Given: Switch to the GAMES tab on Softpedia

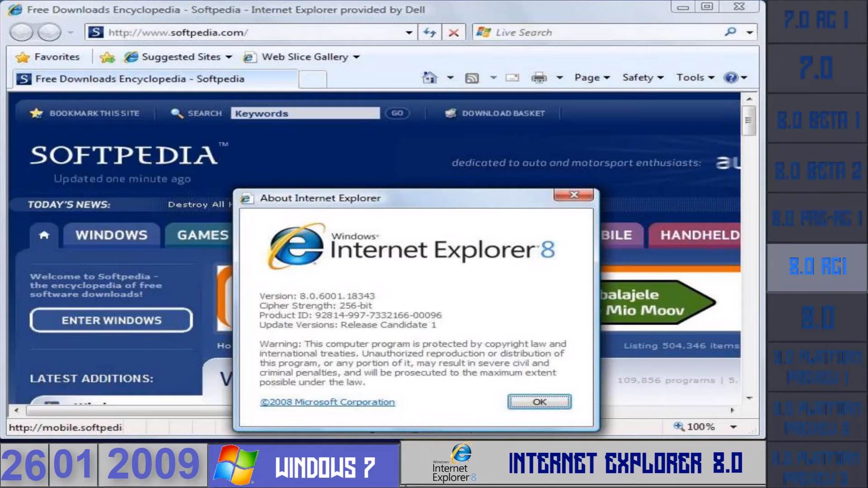Looking at the screenshot, I should click(x=202, y=235).
